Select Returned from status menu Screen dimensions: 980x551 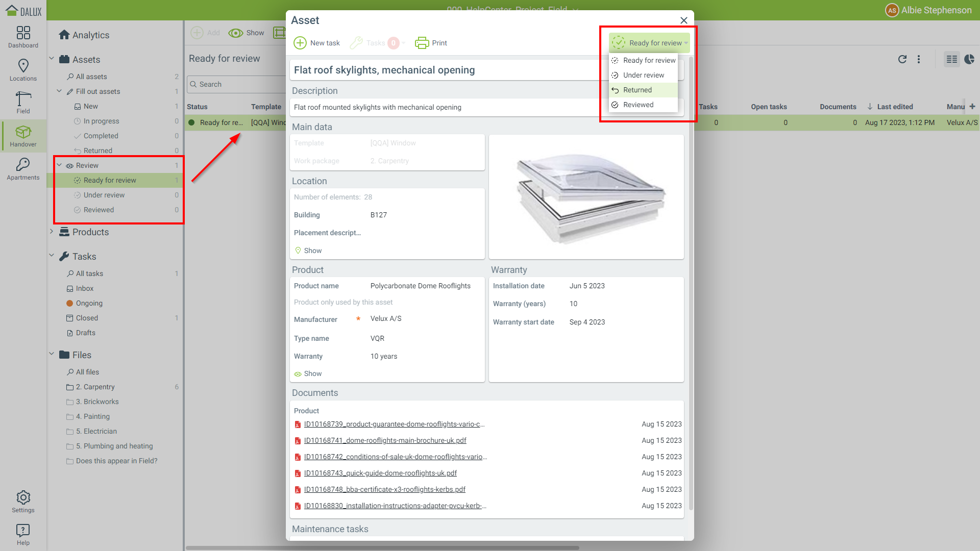coord(637,90)
